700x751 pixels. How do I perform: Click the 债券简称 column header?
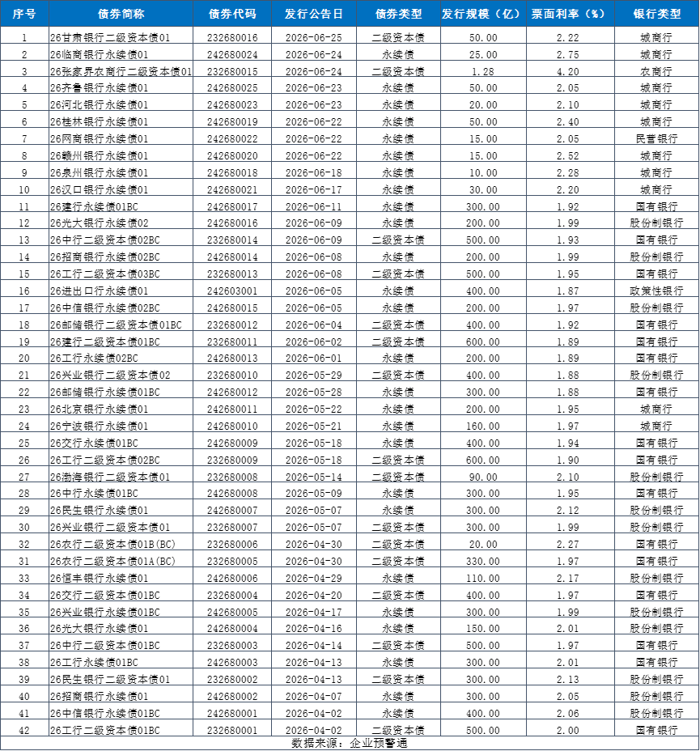[121, 14]
